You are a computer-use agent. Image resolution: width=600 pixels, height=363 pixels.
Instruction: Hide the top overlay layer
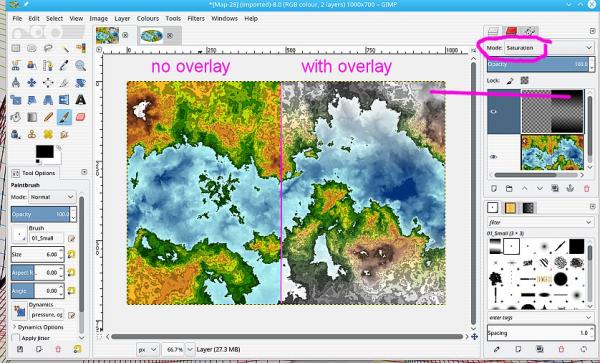pos(494,112)
